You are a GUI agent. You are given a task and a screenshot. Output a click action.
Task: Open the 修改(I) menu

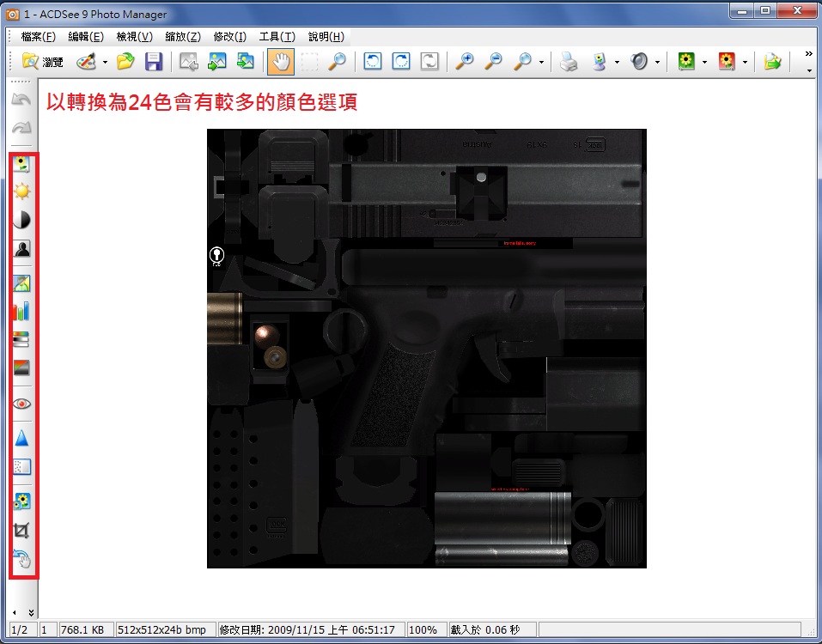(230, 37)
